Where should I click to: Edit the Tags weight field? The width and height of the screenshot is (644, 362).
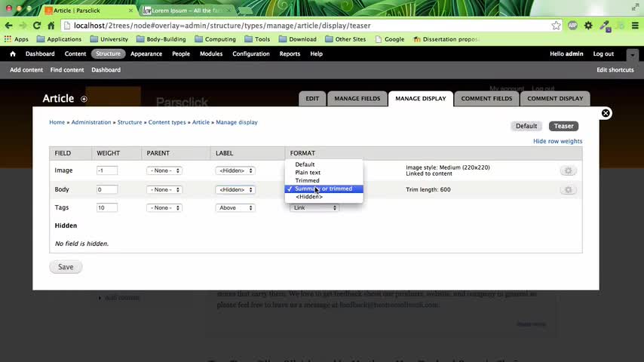coord(107,208)
